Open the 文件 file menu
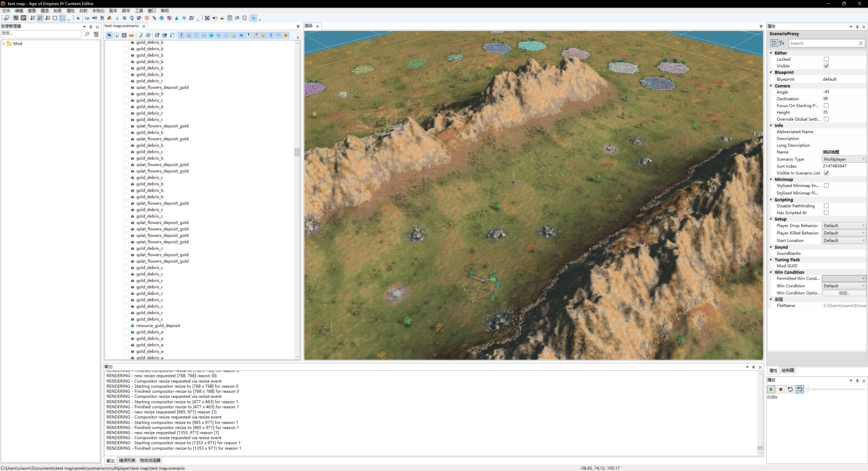The height and width of the screenshot is (471, 868). [5, 11]
